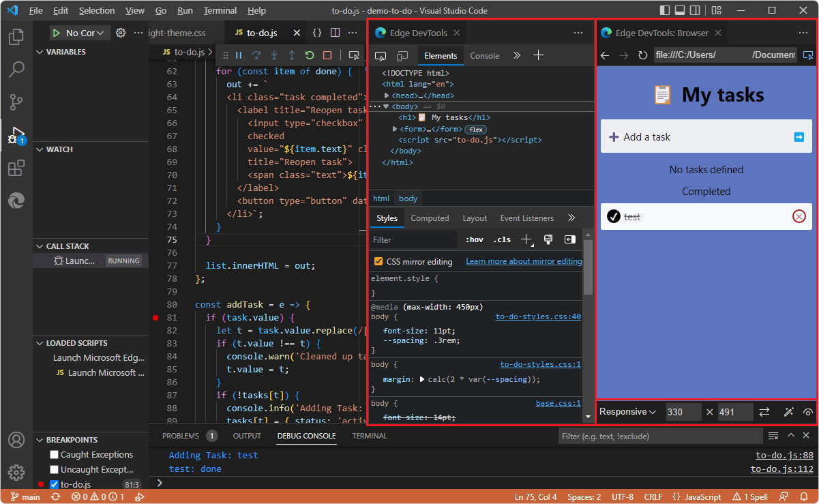Image resolution: width=819 pixels, height=504 pixels.
Task: Open the Run and Debug sidebar view
Action: [x=16, y=135]
